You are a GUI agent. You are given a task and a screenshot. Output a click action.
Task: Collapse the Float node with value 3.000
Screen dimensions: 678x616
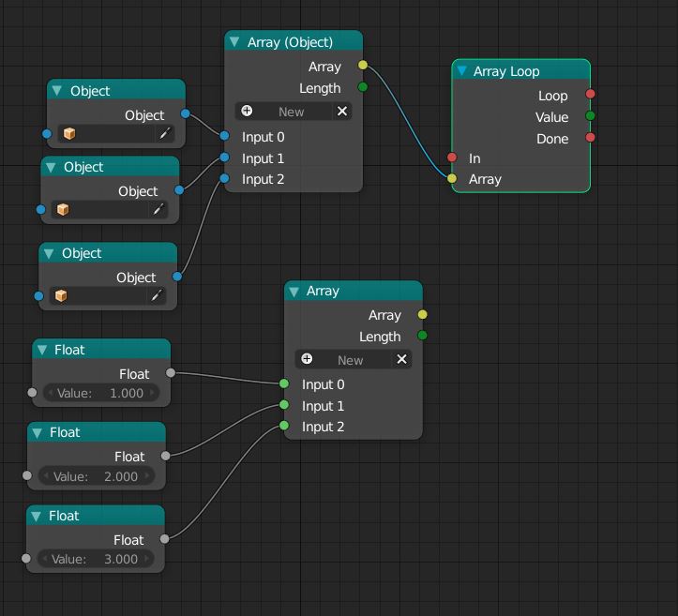click(x=37, y=516)
